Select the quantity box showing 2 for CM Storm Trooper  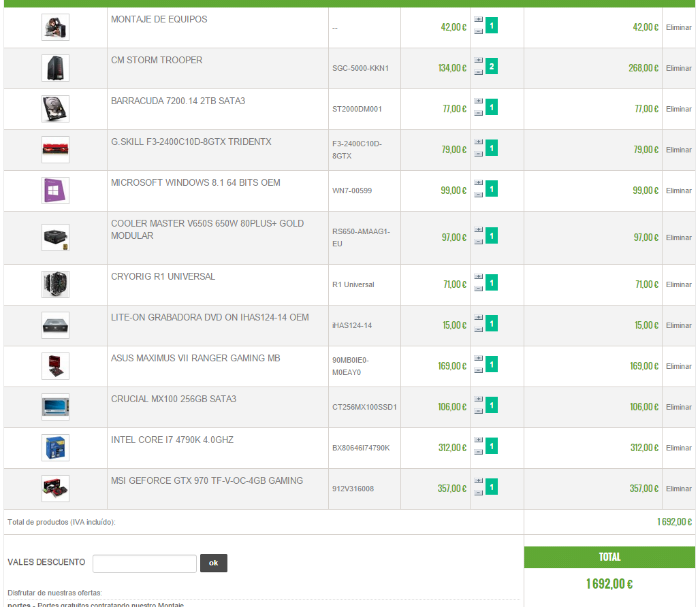[x=492, y=67]
